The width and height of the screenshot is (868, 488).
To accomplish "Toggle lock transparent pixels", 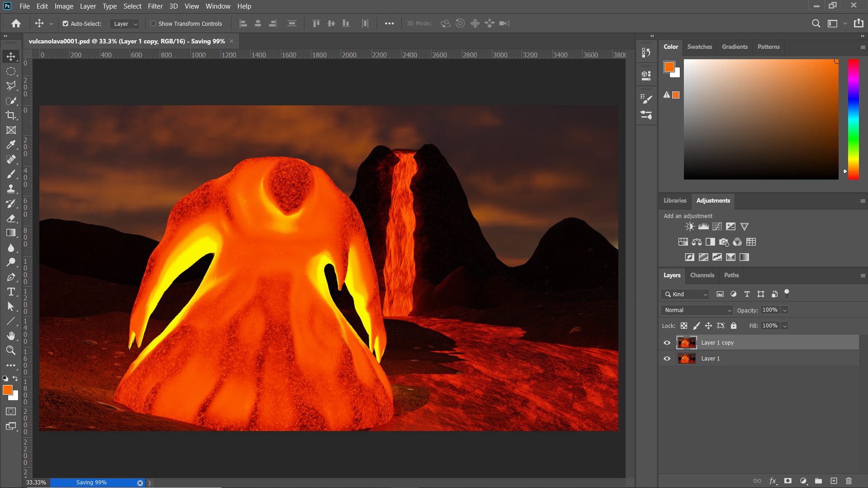I will 684,326.
